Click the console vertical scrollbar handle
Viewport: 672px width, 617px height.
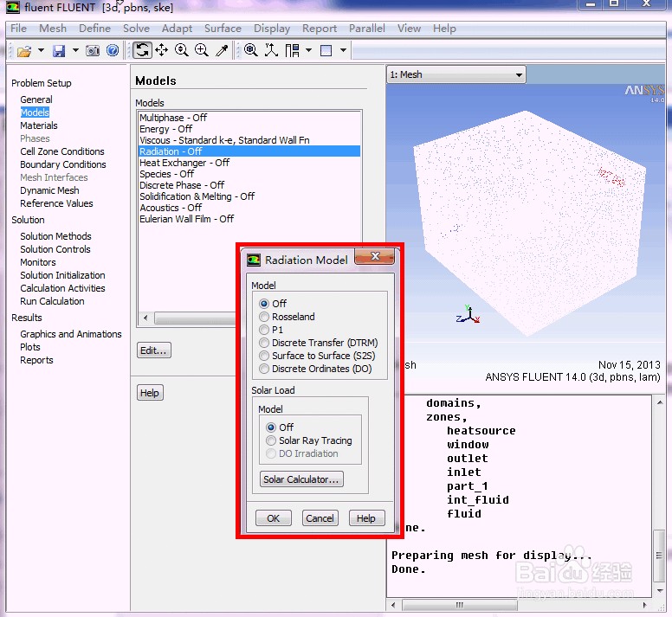coord(659,556)
